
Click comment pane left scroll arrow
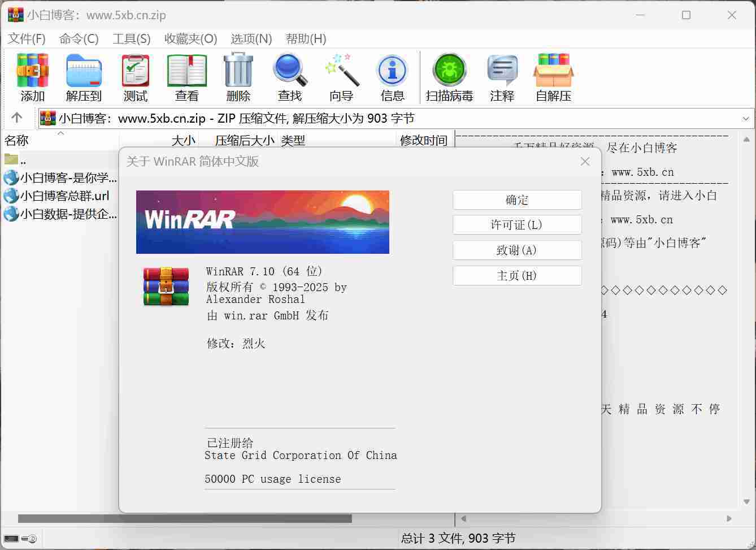tap(464, 518)
